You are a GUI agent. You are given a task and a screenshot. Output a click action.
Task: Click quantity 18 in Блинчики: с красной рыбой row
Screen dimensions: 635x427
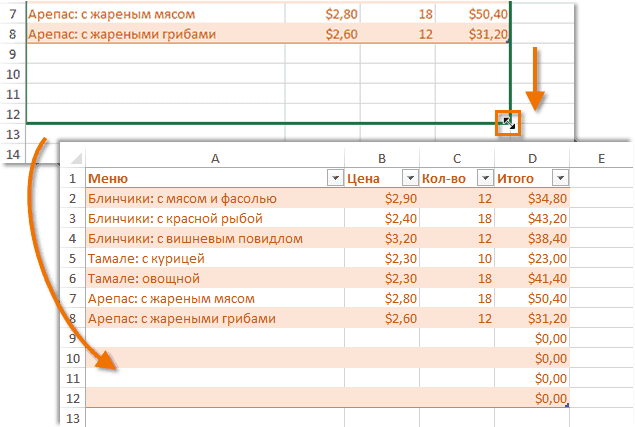click(457, 218)
